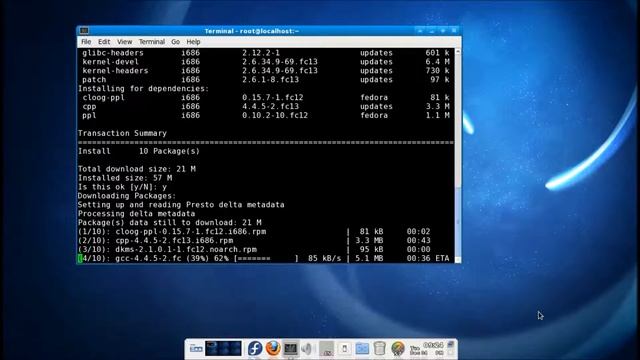This screenshot has width=640, height=360.
Task: Click 'Total download size: 21 M' text
Action: [137, 169]
